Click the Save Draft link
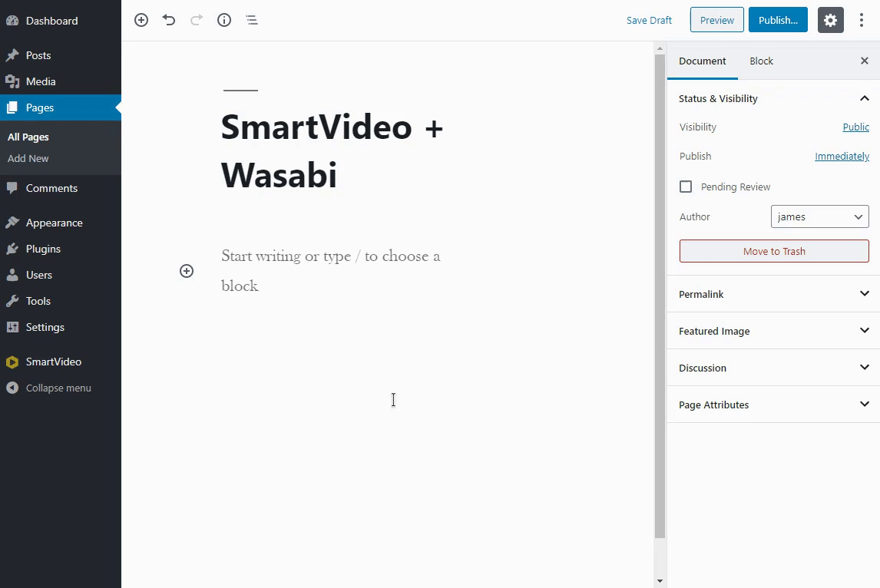 [x=649, y=20]
